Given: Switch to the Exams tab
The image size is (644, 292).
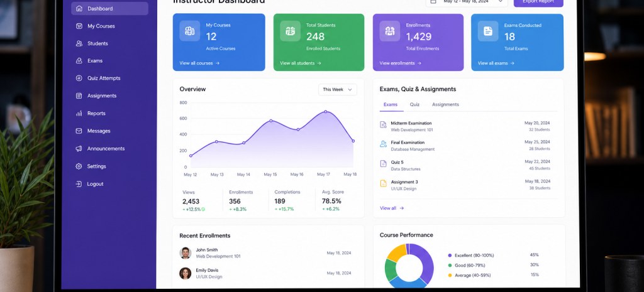Looking at the screenshot, I should pyautogui.click(x=391, y=105).
